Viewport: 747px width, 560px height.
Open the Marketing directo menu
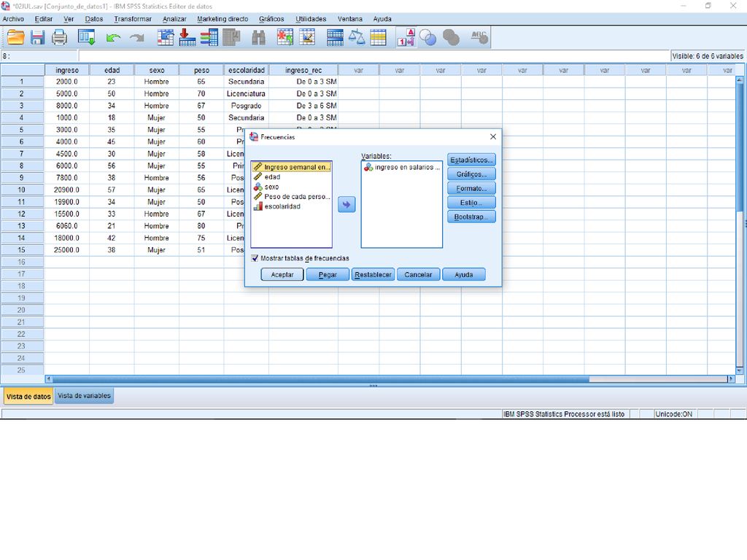click(222, 19)
